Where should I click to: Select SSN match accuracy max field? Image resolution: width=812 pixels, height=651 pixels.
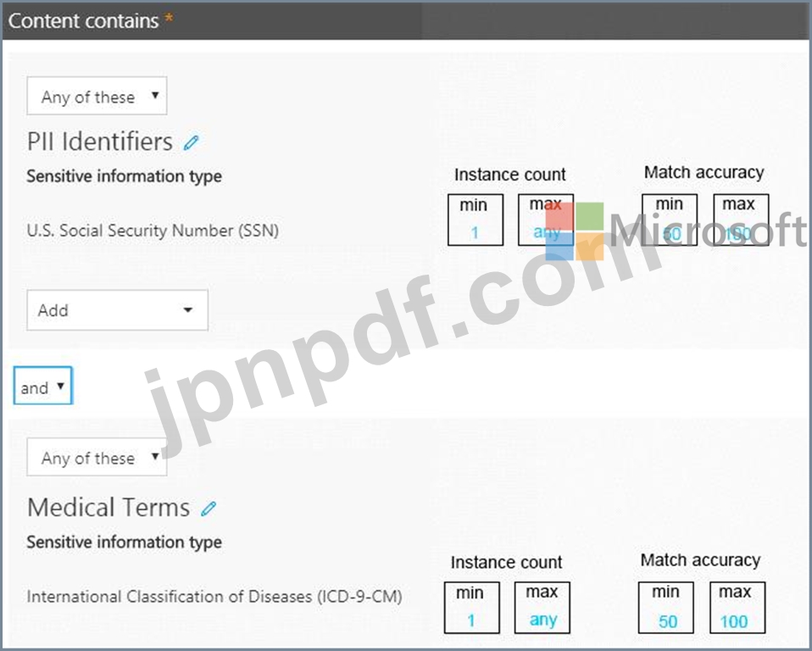[x=741, y=220]
